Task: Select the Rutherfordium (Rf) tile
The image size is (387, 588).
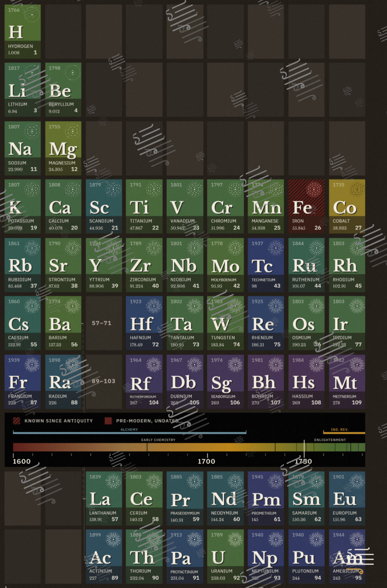Action: 144,382
